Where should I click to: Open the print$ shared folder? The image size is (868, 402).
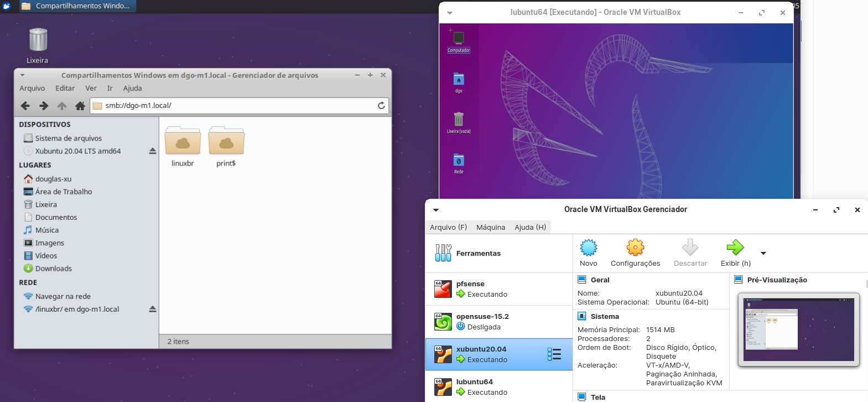point(226,147)
